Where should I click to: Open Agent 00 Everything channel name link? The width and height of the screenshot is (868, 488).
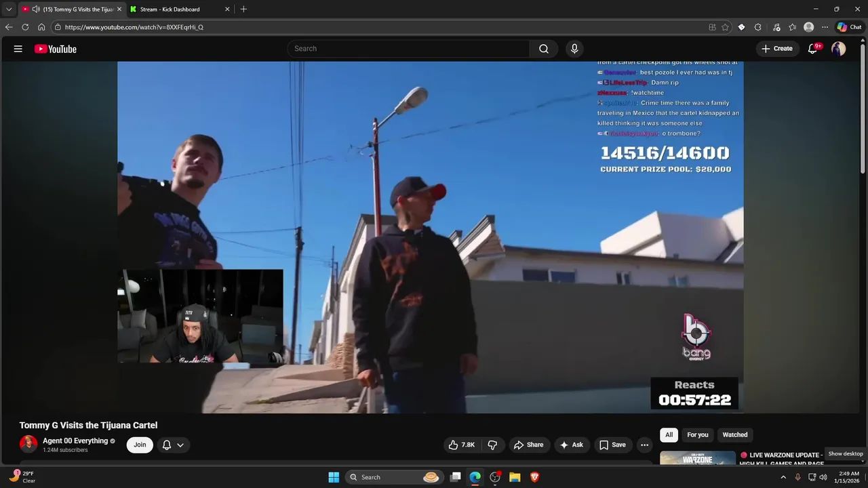[75, 441]
